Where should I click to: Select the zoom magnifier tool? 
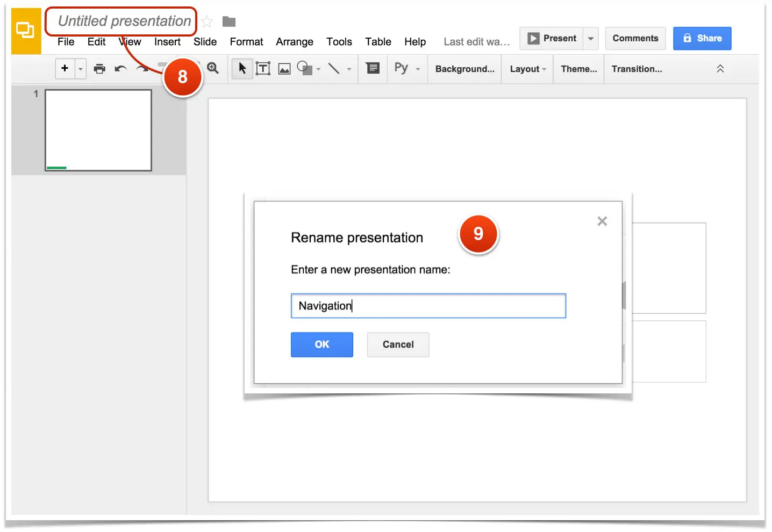click(213, 68)
